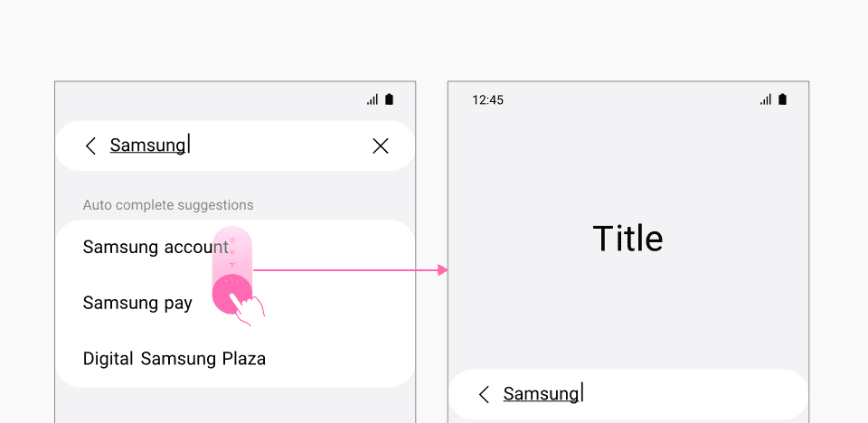Click the 'Title' heading text
This screenshot has width=868, height=423.
coord(627,239)
